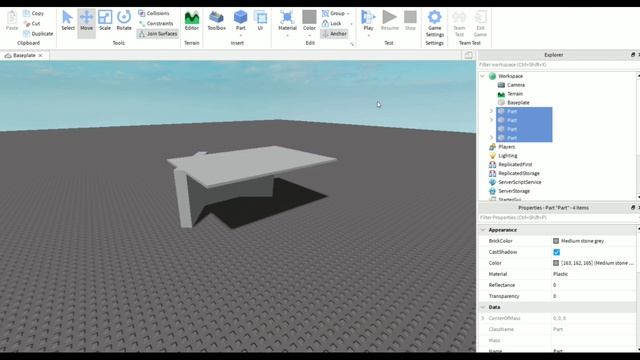Image resolution: width=640 pixels, height=360 pixels.
Task: Collapse the Workspace tree node
Action: point(482,76)
